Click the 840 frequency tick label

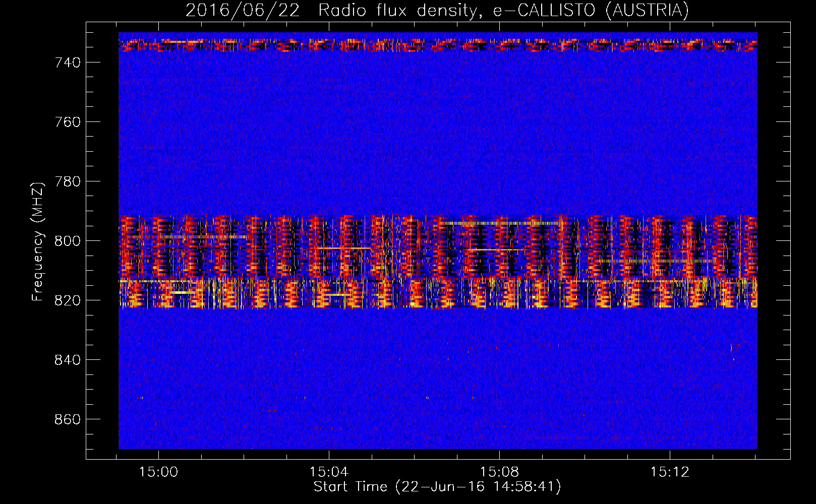coord(68,360)
